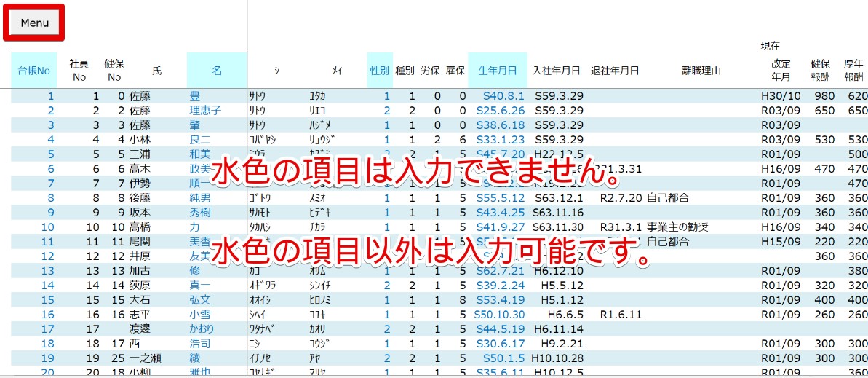Click birth date S53.4.19
This screenshot has height=378, width=868.
point(501,300)
